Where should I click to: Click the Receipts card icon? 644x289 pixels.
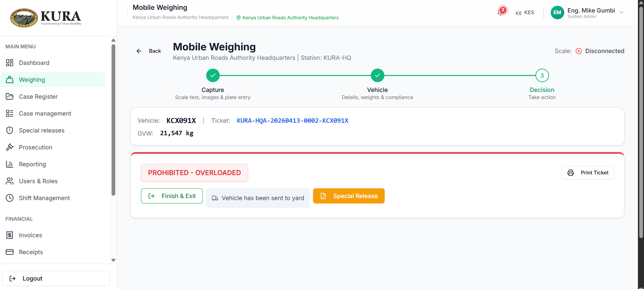[9, 252]
